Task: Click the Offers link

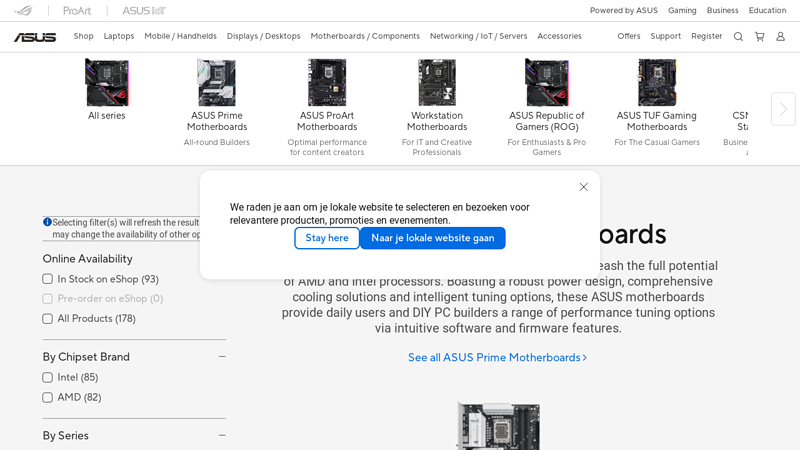Action: (629, 36)
